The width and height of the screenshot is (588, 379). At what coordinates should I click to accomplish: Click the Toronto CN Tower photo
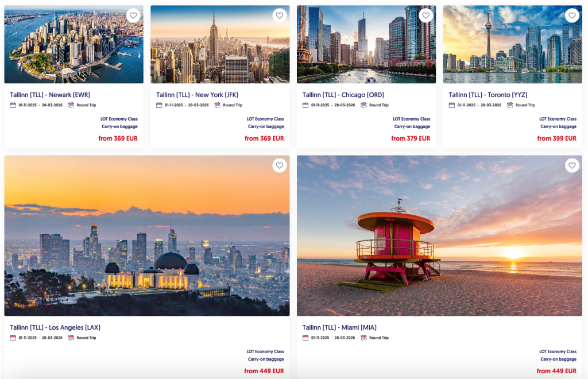point(513,44)
